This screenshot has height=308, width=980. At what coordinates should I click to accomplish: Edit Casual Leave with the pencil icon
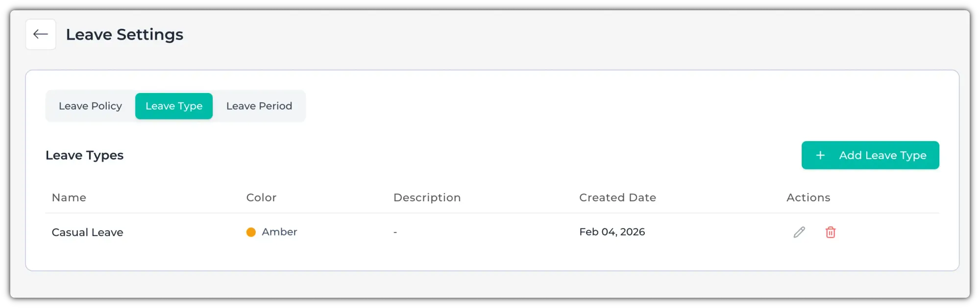tap(799, 232)
